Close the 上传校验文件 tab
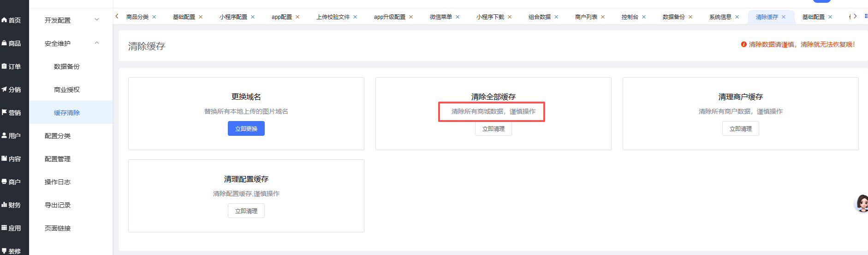868x255 pixels. (355, 17)
